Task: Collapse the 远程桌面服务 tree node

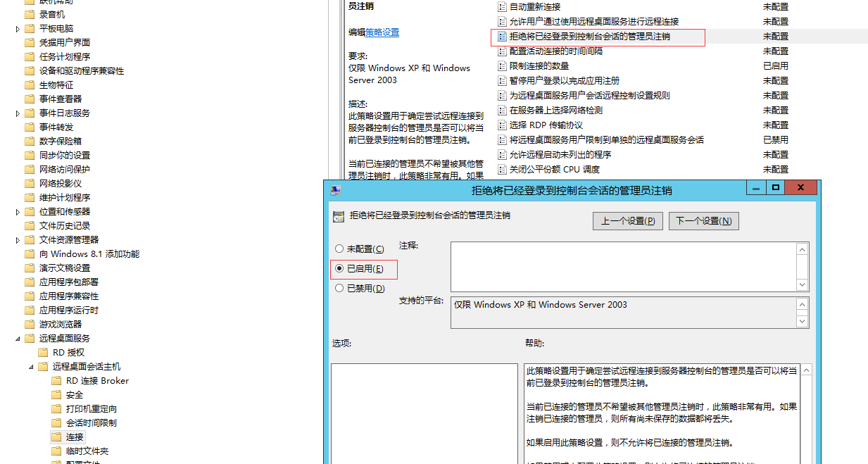Action: [18, 339]
